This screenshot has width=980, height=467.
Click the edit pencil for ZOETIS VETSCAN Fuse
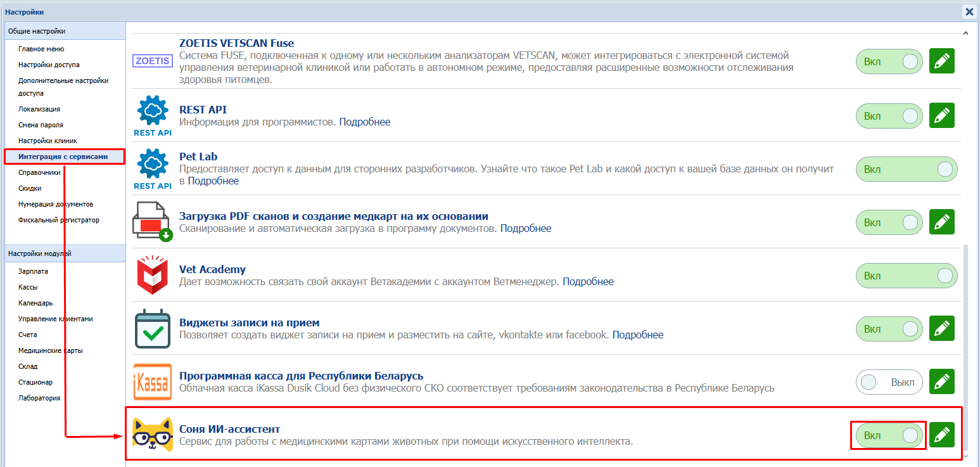(x=941, y=61)
